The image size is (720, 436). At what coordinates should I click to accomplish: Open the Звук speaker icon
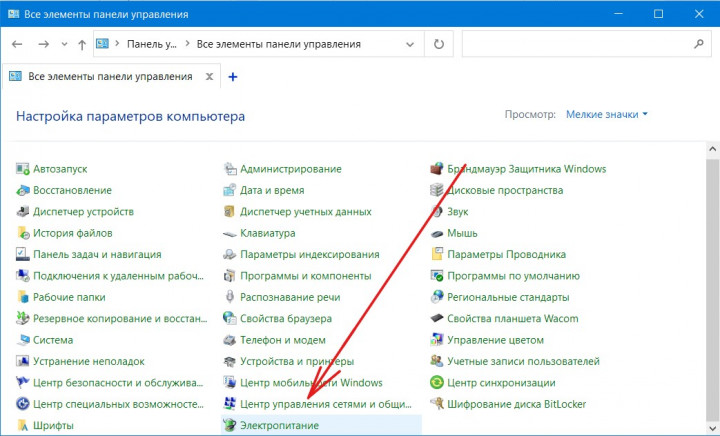438,211
